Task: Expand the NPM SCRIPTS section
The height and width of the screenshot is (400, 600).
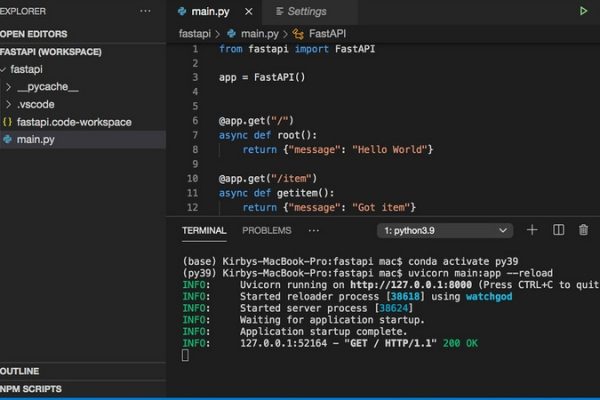Action: click(x=83, y=389)
